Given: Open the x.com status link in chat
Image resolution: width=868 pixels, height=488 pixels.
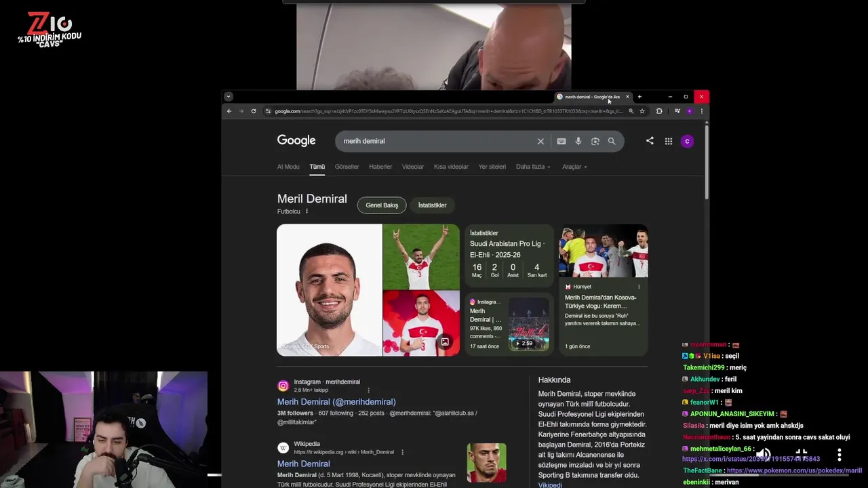Looking at the screenshot, I should 751,459.
